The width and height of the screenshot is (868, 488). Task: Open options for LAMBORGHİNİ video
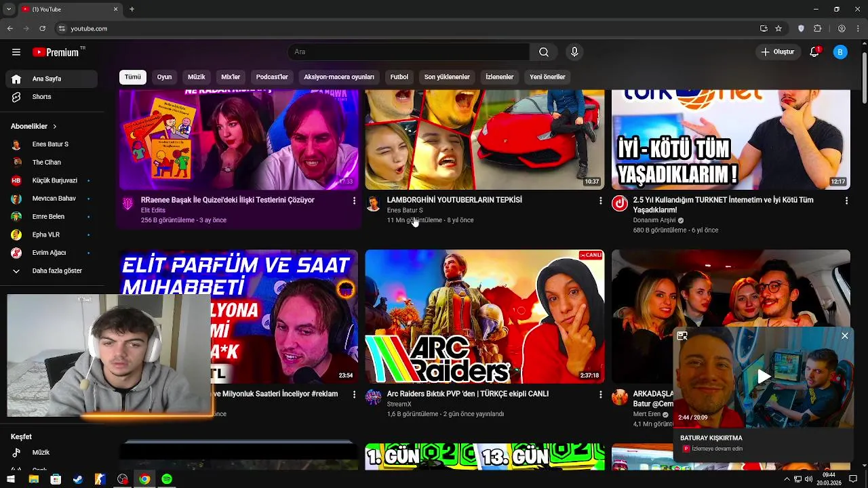pyautogui.click(x=600, y=201)
